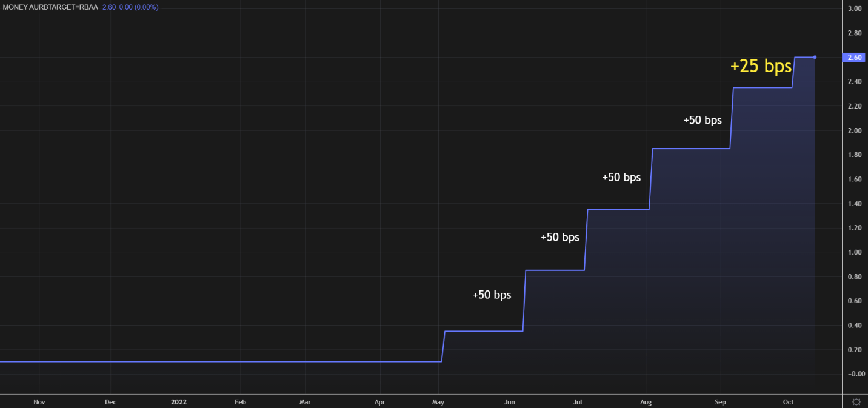
Task: Click the 1.80 price axis label
Action: click(x=855, y=155)
